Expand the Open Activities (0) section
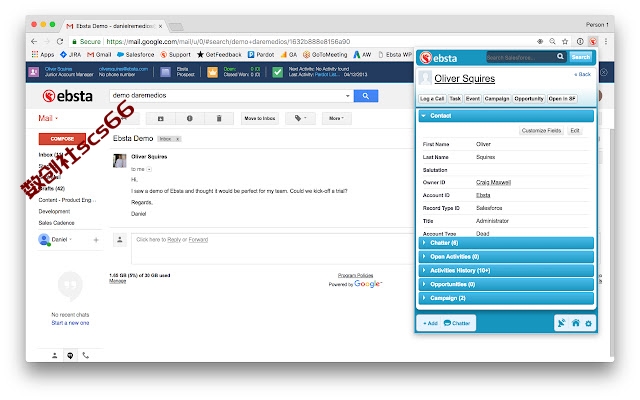 pyautogui.click(x=506, y=257)
